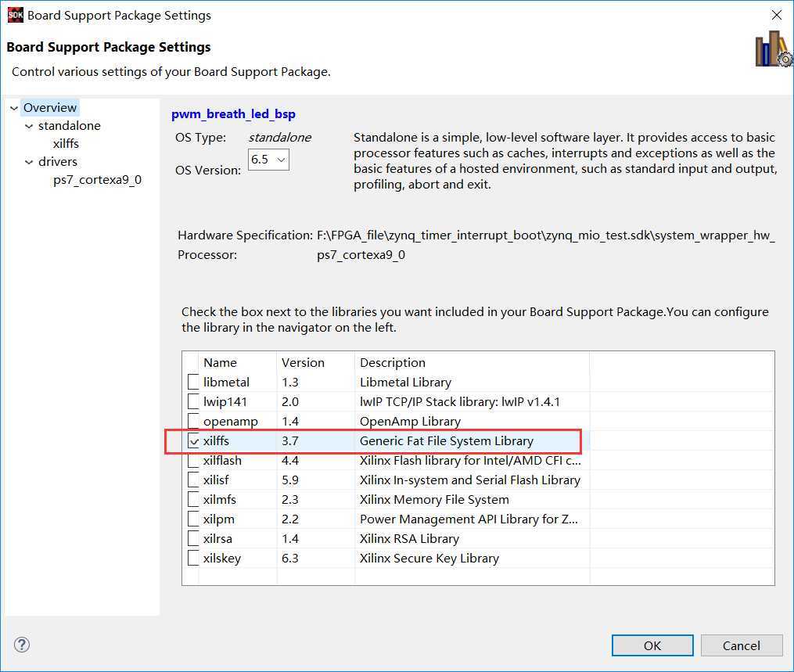Viewport: 794px width, 672px height.
Task: Select standalone in the navigator tree
Action: tap(70, 126)
